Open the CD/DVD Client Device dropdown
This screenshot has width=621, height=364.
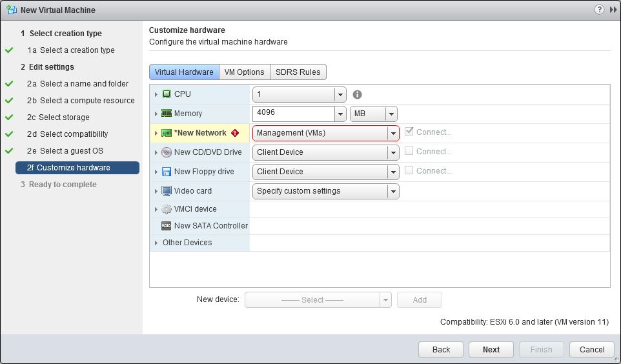(x=325, y=152)
